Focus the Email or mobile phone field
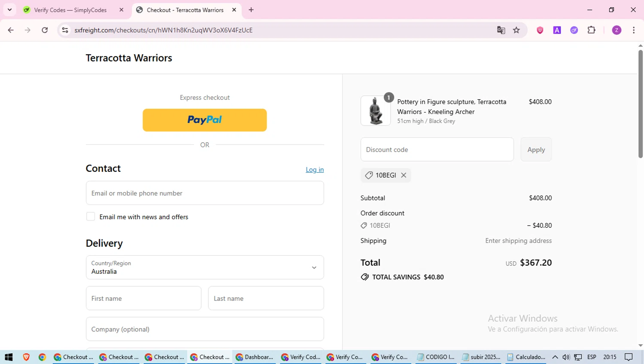Viewport: 644px width, 364px height. click(205, 193)
